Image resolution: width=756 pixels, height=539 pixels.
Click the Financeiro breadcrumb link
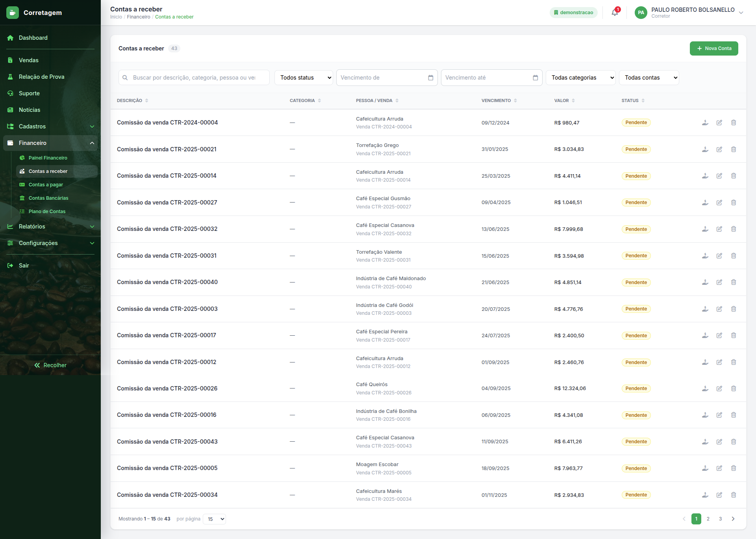tap(139, 17)
